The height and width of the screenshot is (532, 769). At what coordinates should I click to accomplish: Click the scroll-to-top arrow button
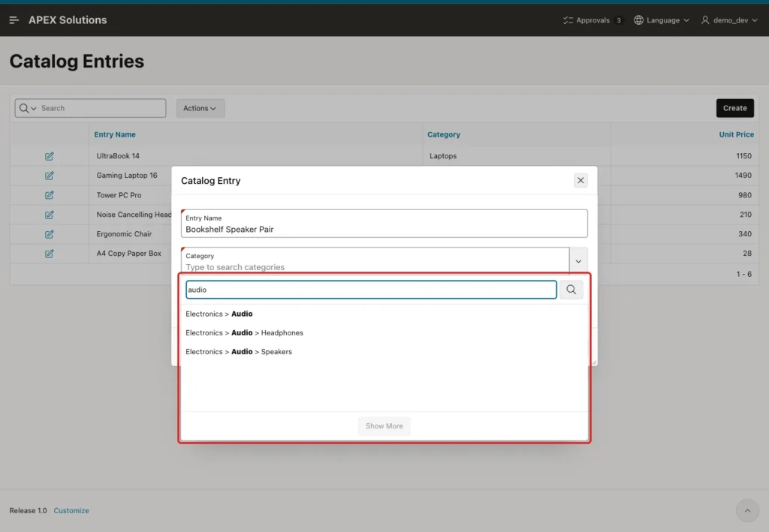[747, 510]
